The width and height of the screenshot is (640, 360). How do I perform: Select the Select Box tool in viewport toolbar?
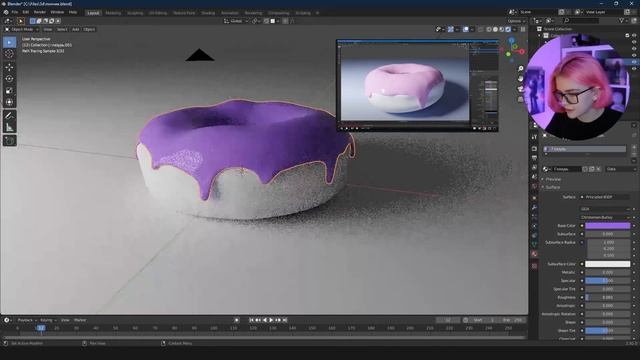(x=9, y=42)
